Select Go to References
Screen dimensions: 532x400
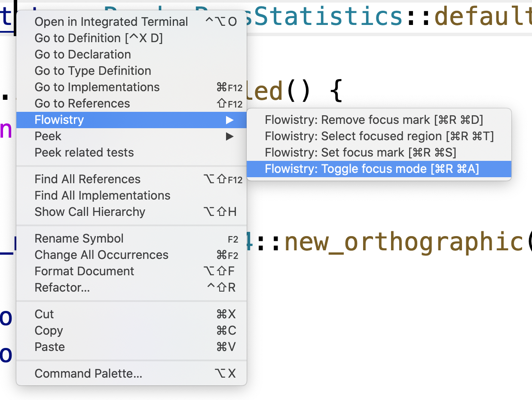coord(83,104)
